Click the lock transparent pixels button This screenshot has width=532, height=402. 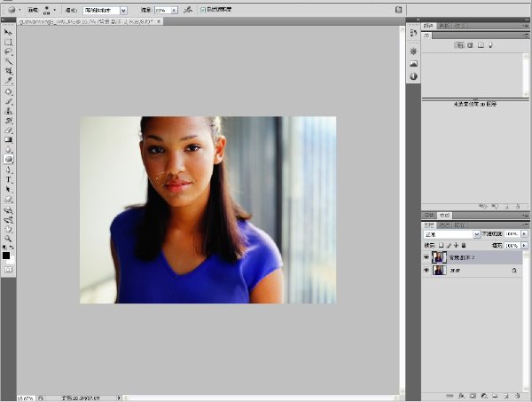(x=441, y=245)
